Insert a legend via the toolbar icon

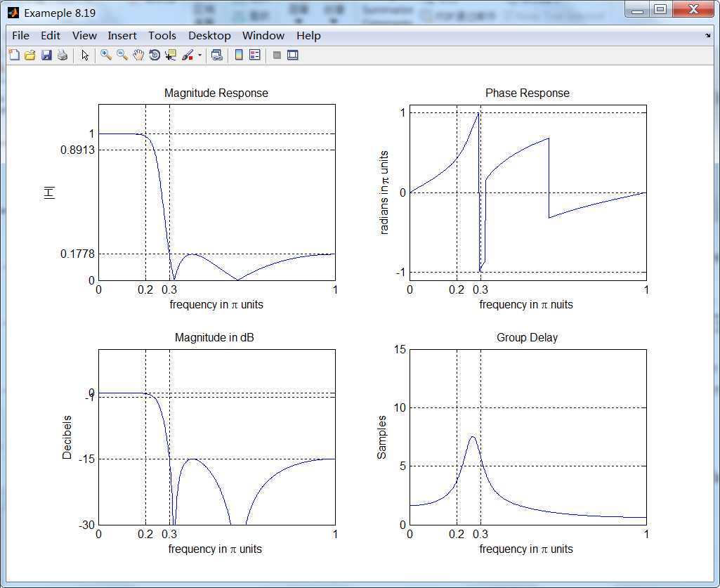click(x=255, y=55)
